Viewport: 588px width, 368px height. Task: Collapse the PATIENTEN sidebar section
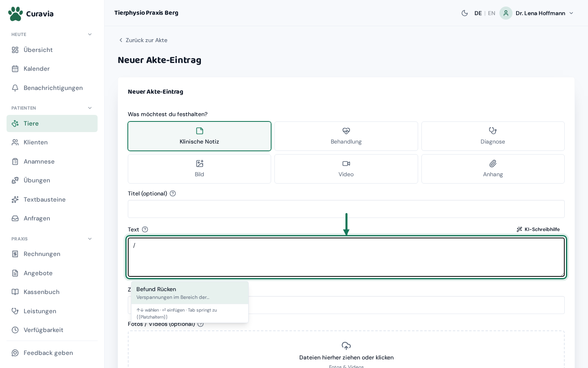coord(90,108)
